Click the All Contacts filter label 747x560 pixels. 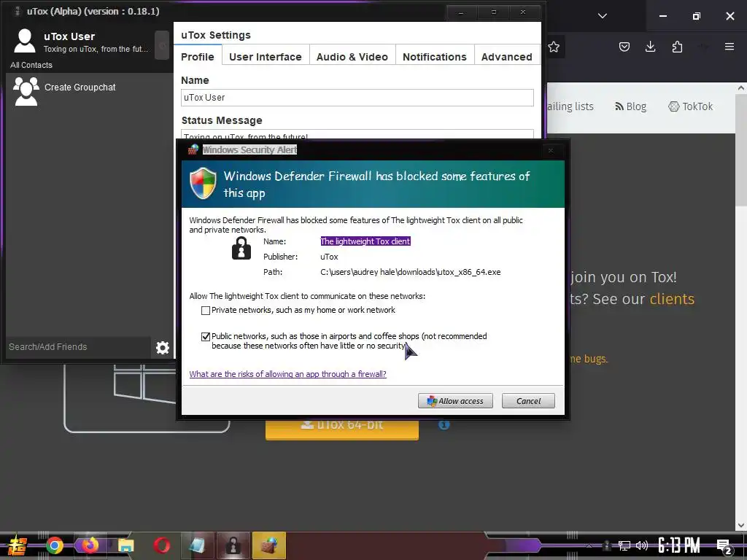pyautogui.click(x=31, y=65)
